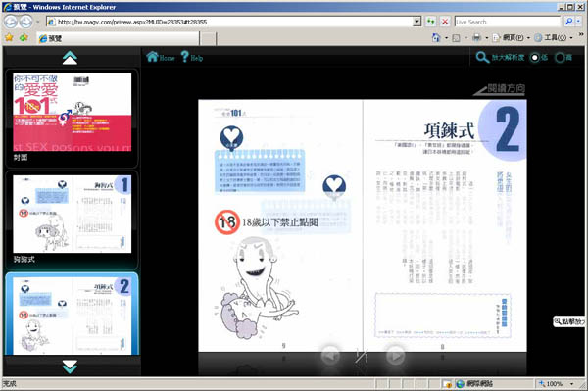Viewport: 588px width, 391px height.
Task: Expand the Print options dropdown arrow
Action: (x=487, y=38)
